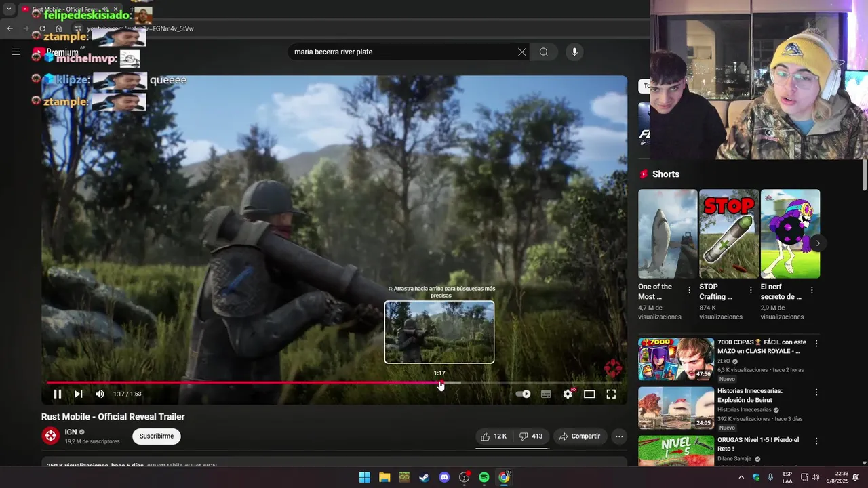
Task: Toggle subtitles on the video
Action: [x=546, y=394]
